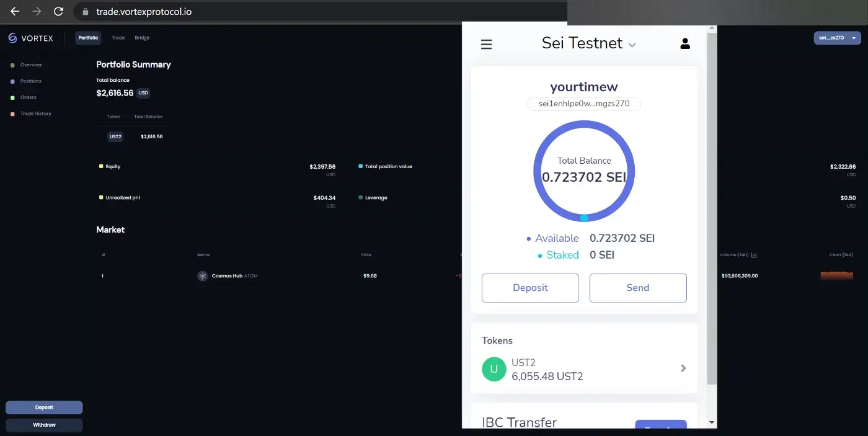Click the Cosmos Hub ATOM coin icon
Screen dimensions: 868x436
[203, 276]
